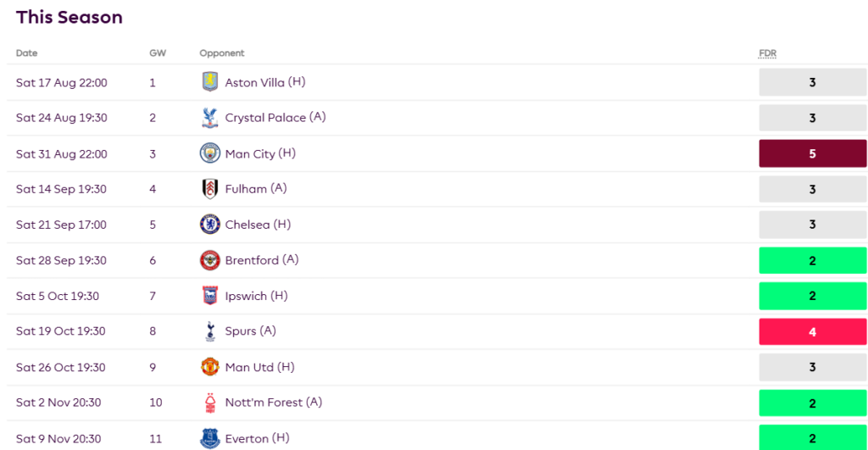Select the Man City club badge
Image resolution: width=868 pixels, height=450 pixels.
point(209,153)
